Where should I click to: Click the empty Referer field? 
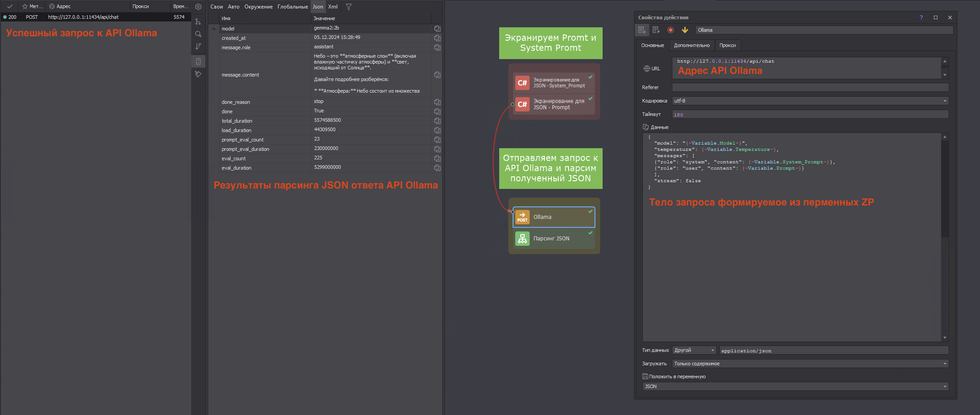click(x=810, y=87)
